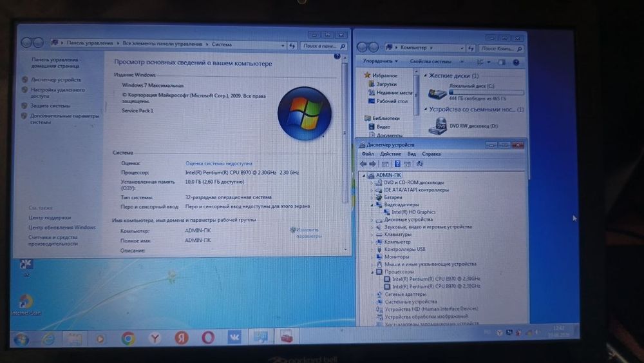Open Windows Update center link

click(x=62, y=228)
